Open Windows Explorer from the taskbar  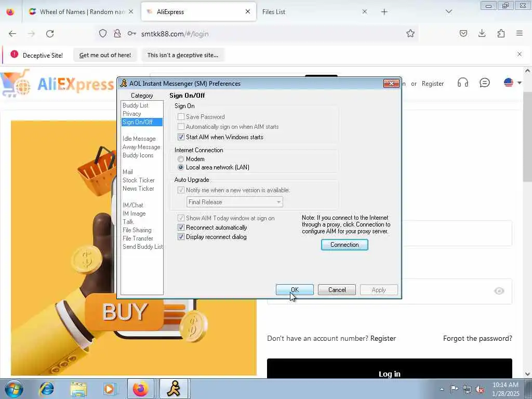coord(78,389)
